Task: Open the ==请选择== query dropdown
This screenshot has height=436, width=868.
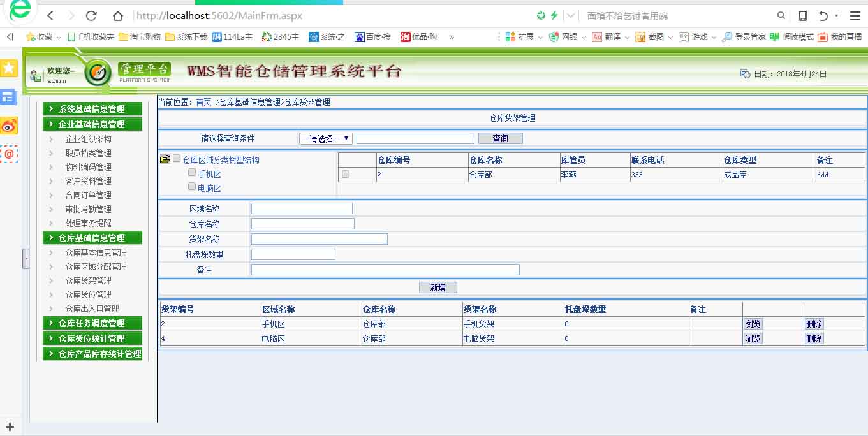Action: (325, 138)
